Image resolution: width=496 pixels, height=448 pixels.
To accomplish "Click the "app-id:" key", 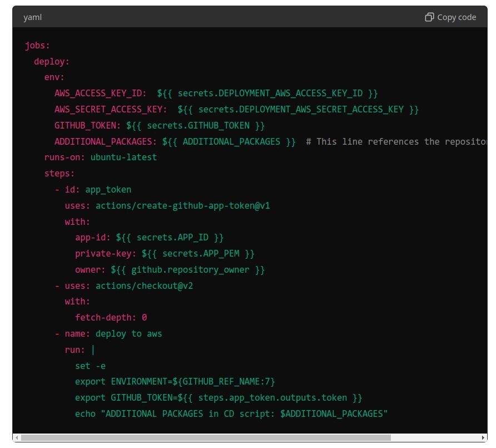I will 93,238.
